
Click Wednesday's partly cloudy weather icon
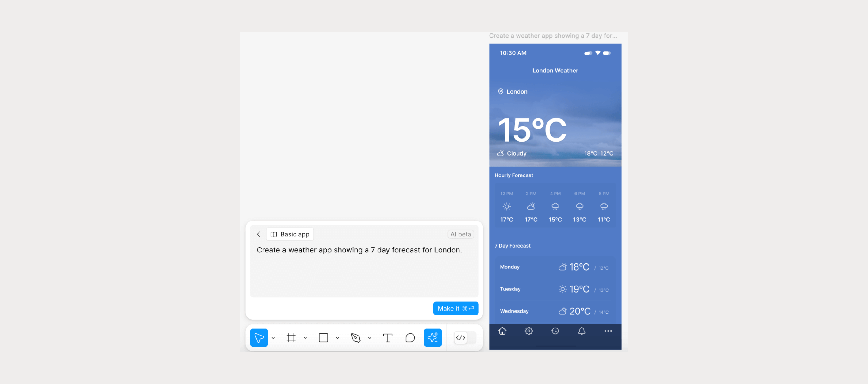(x=563, y=311)
